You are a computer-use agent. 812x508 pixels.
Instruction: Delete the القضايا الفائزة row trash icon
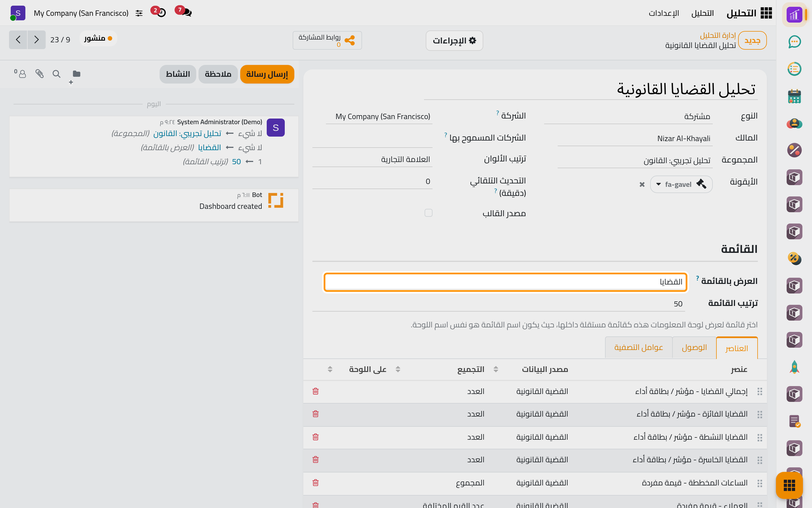315,414
